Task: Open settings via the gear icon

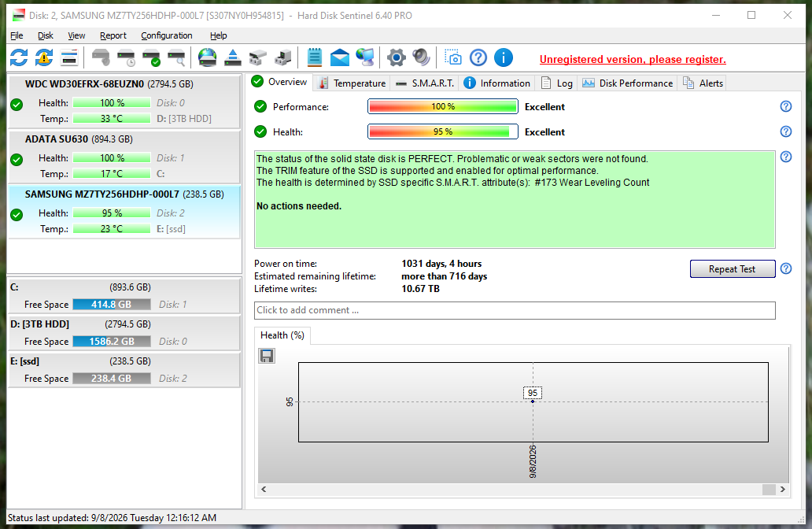Action: [x=396, y=57]
